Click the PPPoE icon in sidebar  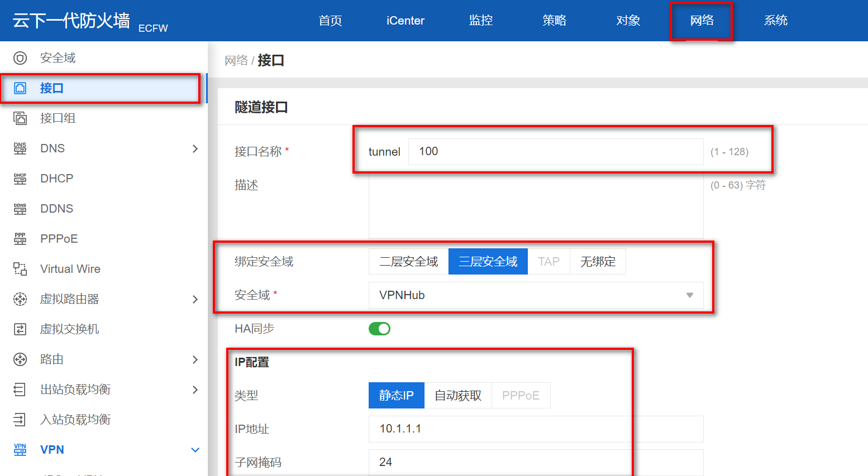tap(20, 239)
